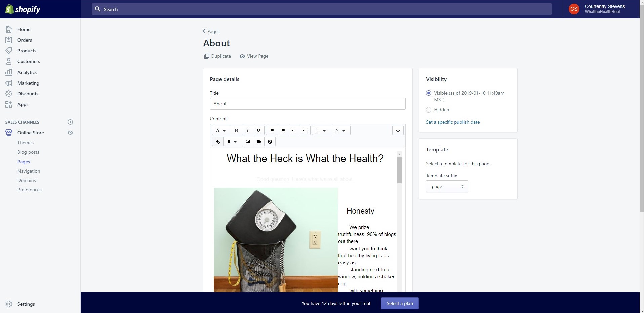Screen dimensions: 644x313
Task: Click Set a specific publish date
Action: click(453, 122)
